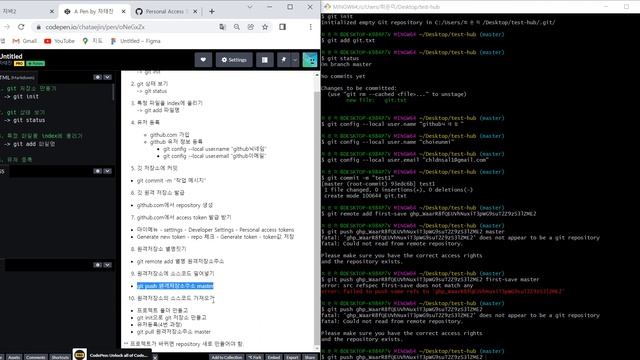This screenshot has width=640, height=360.
Task: Minimize the MINGW64 terminal window
Action: pos(606,7)
